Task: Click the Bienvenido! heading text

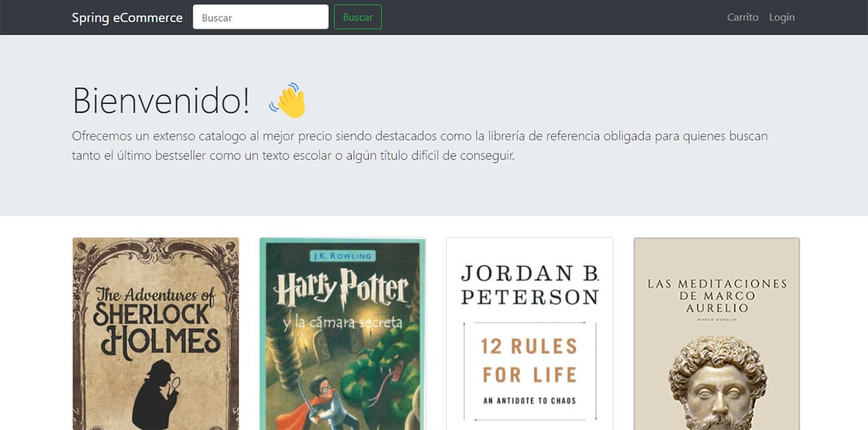Action: [161, 100]
